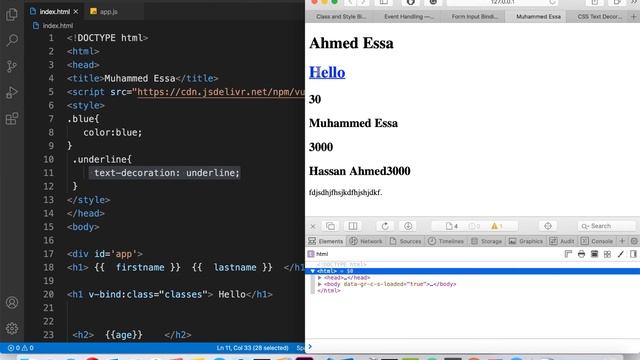Click the Safari back navigation arrow
The width and height of the screenshot is (640, 360).
pyautogui.click(x=350, y=2)
